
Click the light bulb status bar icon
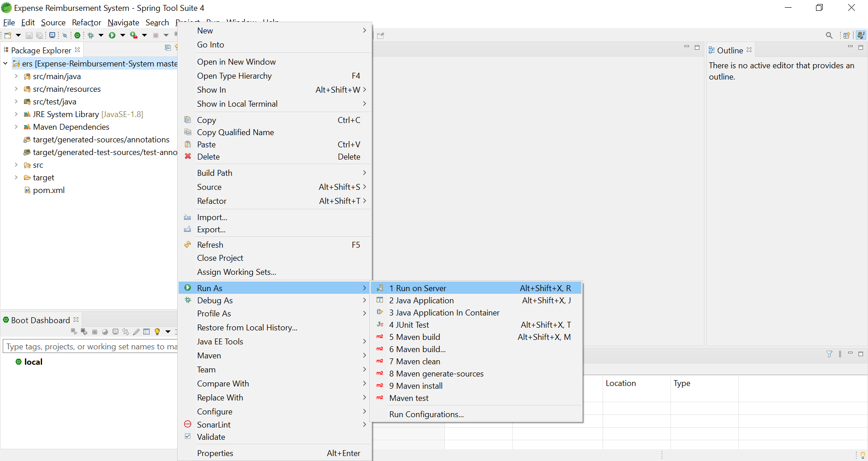(x=863, y=455)
